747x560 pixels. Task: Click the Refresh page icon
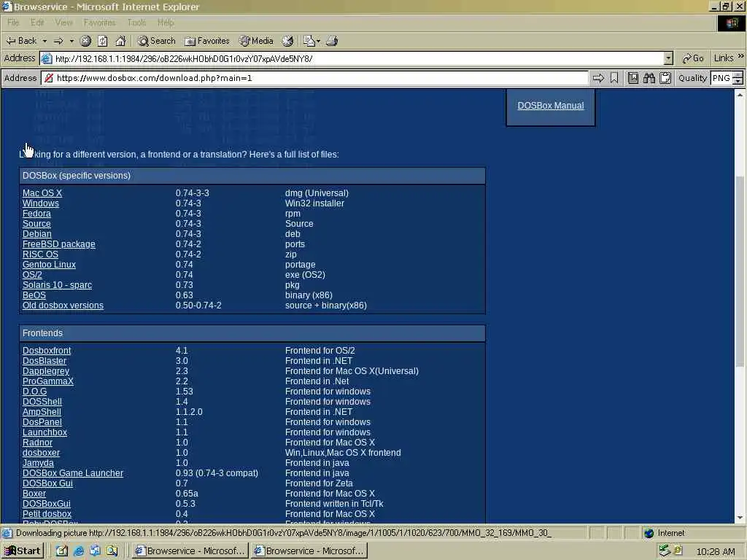[103, 41]
